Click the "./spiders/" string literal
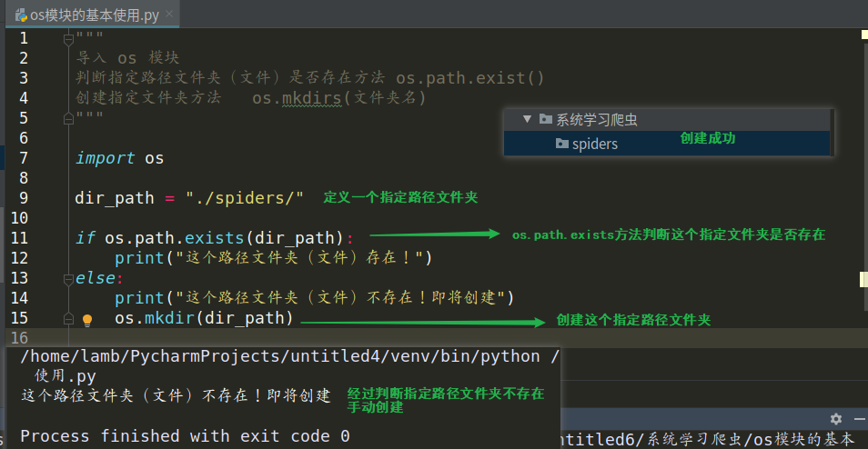This screenshot has height=449, width=868. point(245,198)
